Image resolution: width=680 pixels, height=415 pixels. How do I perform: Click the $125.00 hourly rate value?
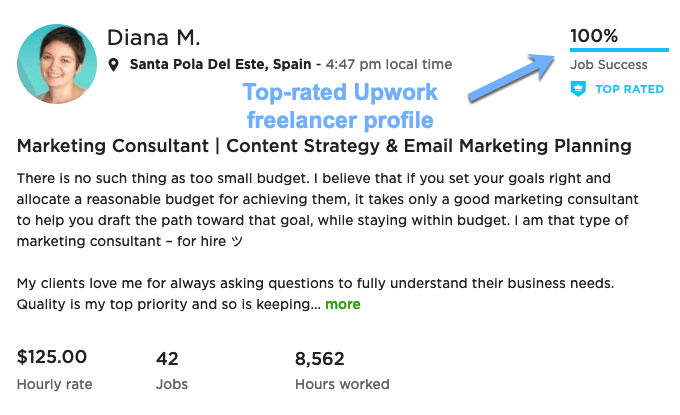point(52,357)
